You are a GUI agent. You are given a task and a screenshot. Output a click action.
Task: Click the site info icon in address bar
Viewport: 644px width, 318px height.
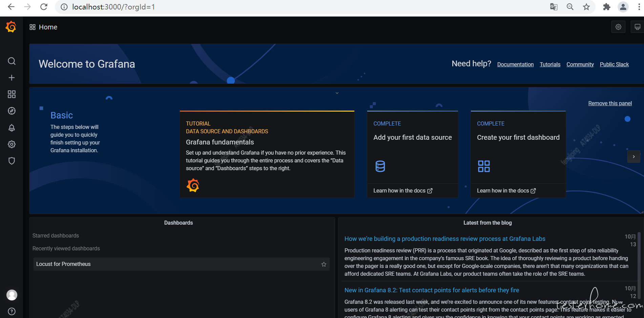coord(64,7)
